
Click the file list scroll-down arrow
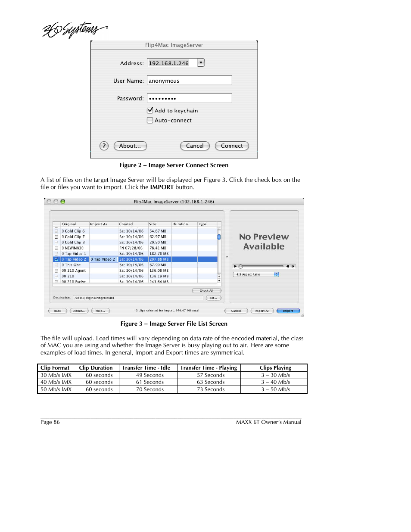tap(219, 280)
